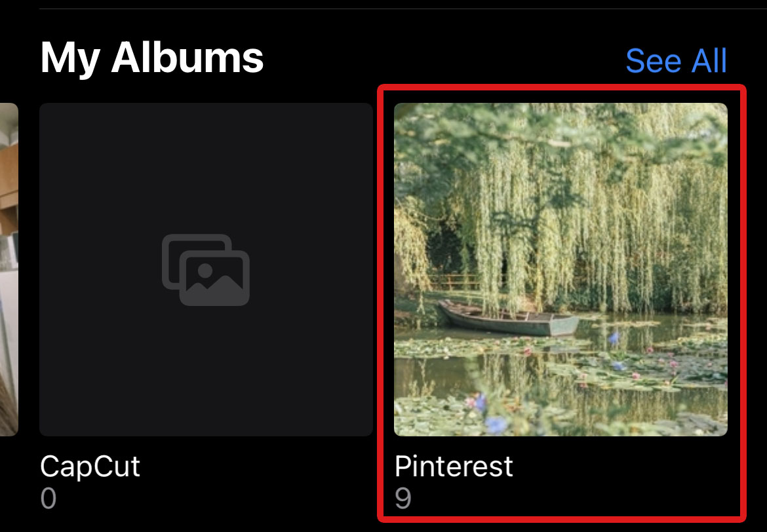767x532 pixels.
Task: Click the word Albums in the heading
Action: point(187,57)
